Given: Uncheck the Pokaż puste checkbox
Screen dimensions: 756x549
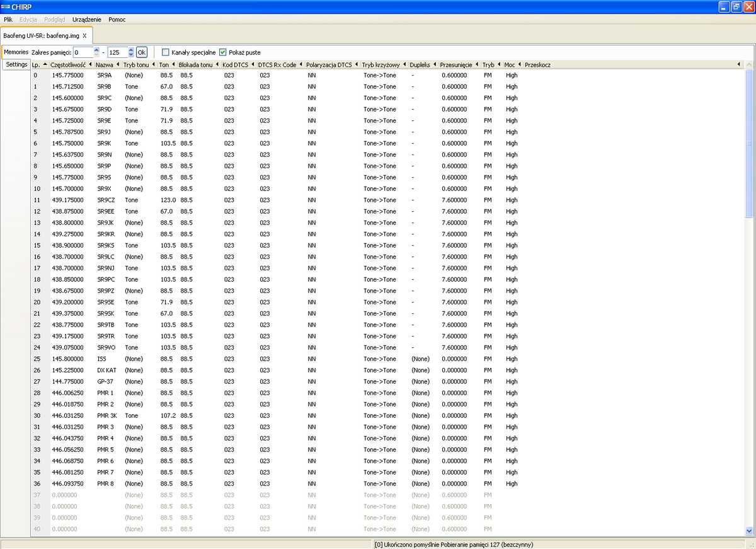Looking at the screenshot, I should (x=223, y=52).
